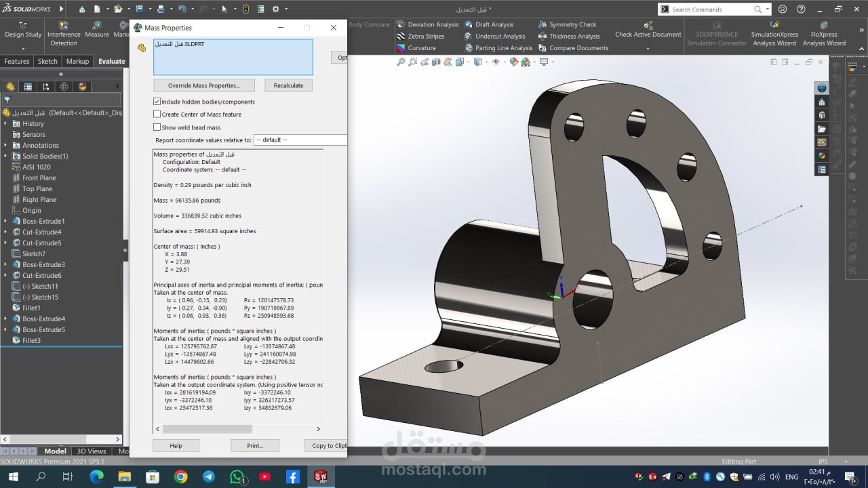Image resolution: width=868 pixels, height=488 pixels.
Task: Click the Recalculate button
Action: (x=288, y=85)
